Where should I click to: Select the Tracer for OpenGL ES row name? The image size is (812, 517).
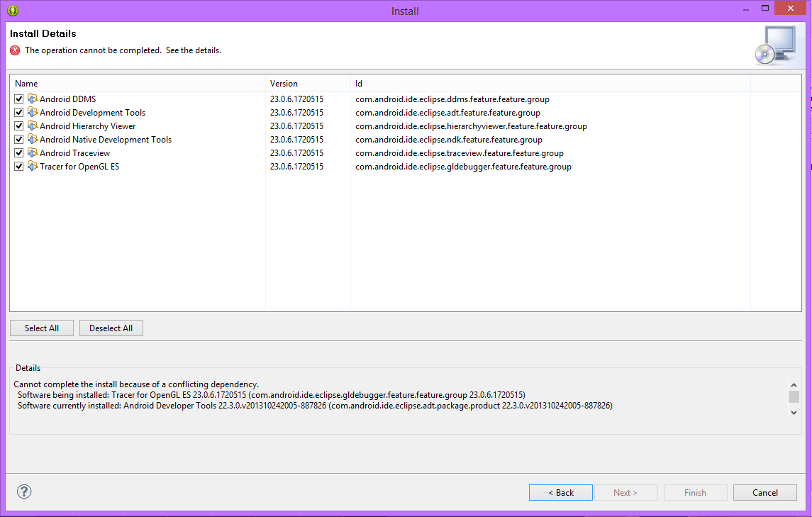click(79, 166)
